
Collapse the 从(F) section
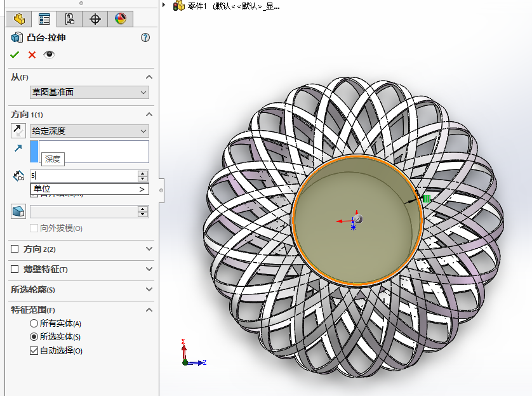point(149,77)
